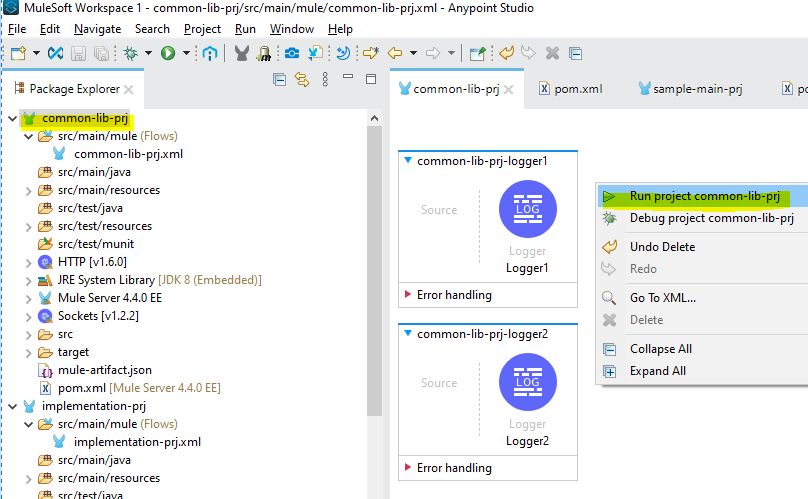Choose Go To XML... from context menu
The height and width of the screenshot is (499, 808).
click(662, 297)
